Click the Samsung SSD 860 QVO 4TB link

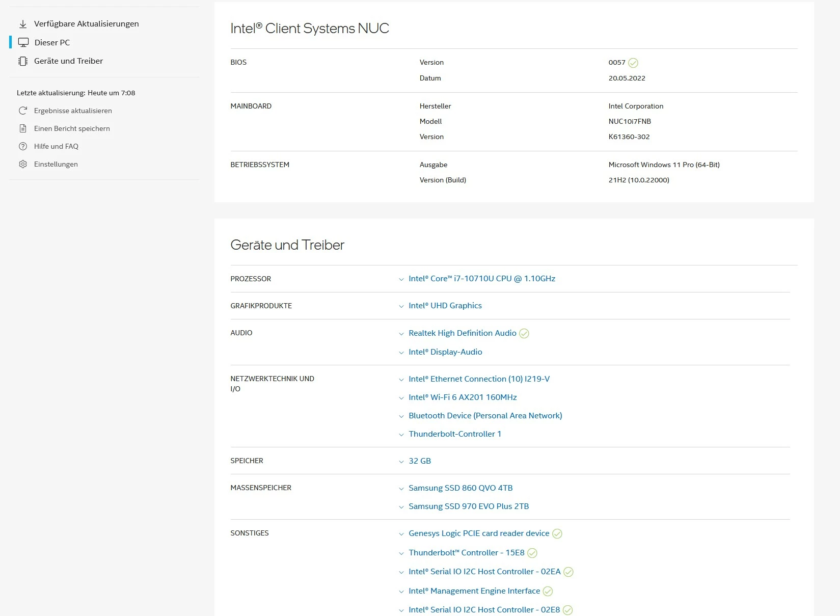[460, 488]
